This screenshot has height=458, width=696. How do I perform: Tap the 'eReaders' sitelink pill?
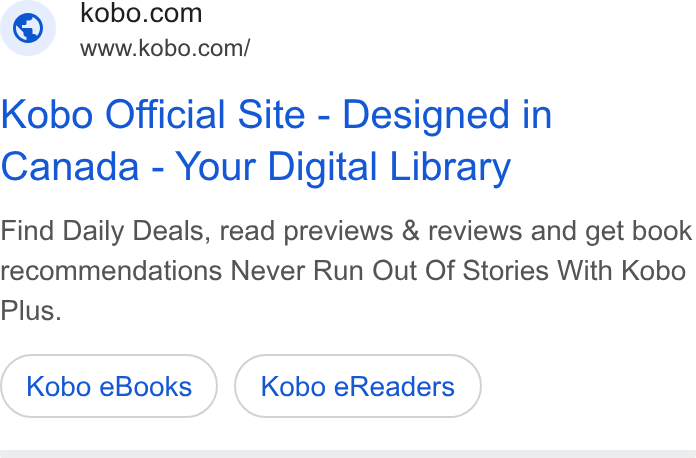coord(358,386)
